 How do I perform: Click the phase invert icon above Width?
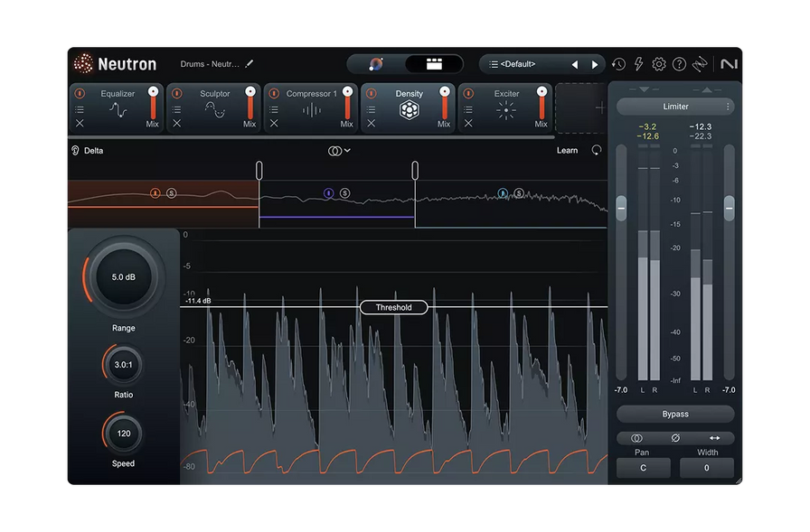click(674, 438)
